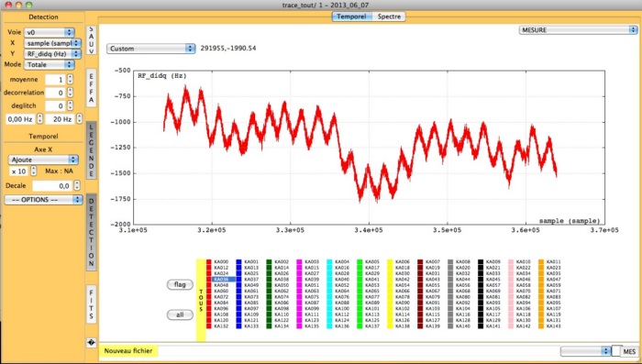Click the SAUV vertical sidebar button
The image size is (642, 364).
point(92,40)
